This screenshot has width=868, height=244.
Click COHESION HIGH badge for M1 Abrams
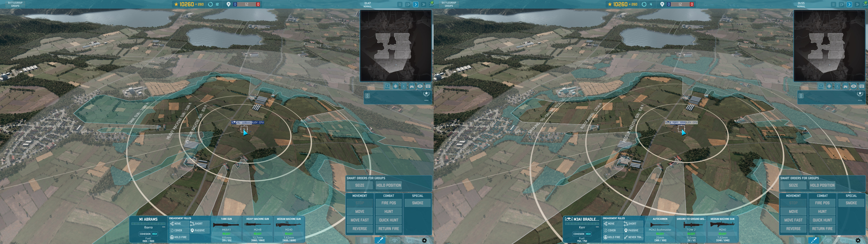148,234
